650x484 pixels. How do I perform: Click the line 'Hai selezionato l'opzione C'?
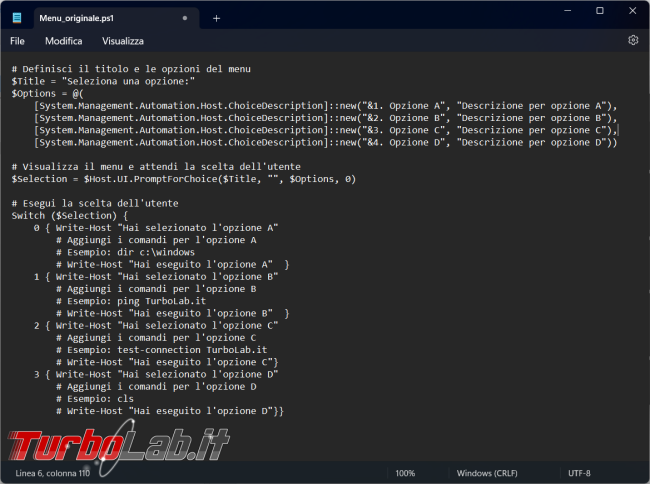[156, 326]
